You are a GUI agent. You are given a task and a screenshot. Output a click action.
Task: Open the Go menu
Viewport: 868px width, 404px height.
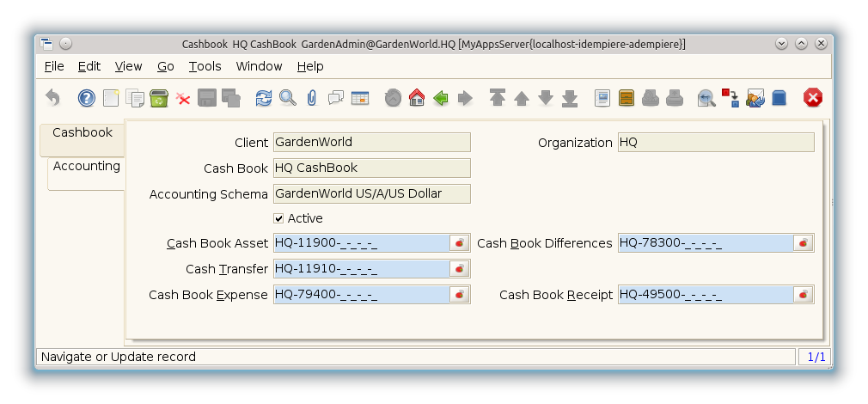166,66
